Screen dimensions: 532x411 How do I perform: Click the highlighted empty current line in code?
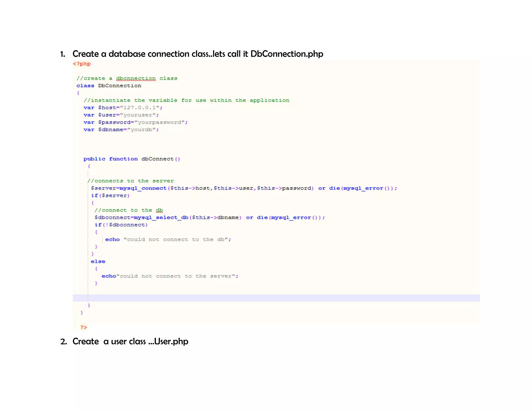tap(276, 298)
